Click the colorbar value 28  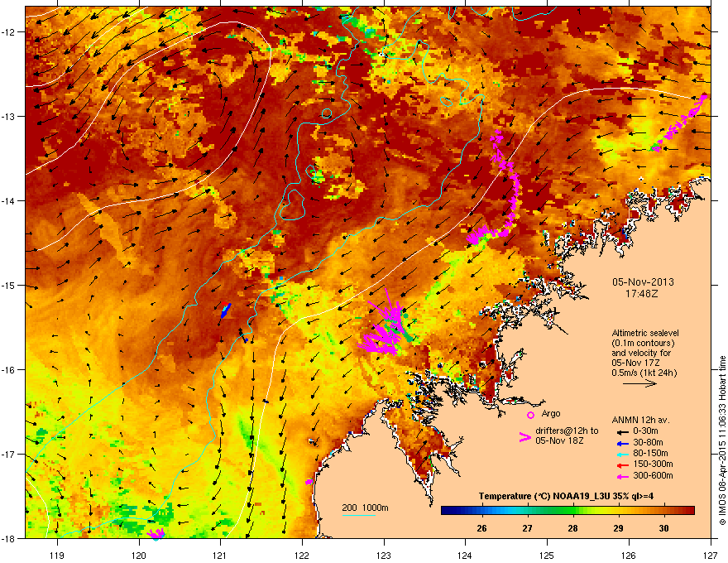coord(572,528)
